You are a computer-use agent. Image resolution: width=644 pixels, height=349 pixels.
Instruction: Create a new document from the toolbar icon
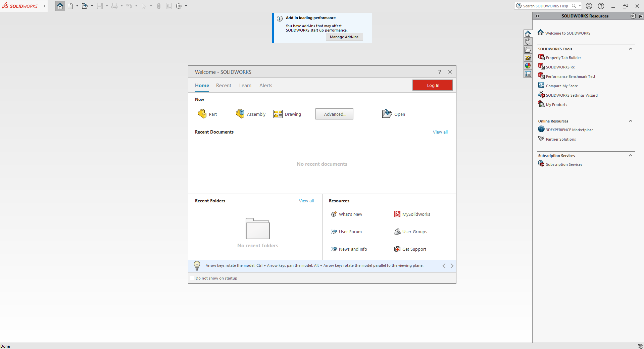pyautogui.click(x=70, y=6)
